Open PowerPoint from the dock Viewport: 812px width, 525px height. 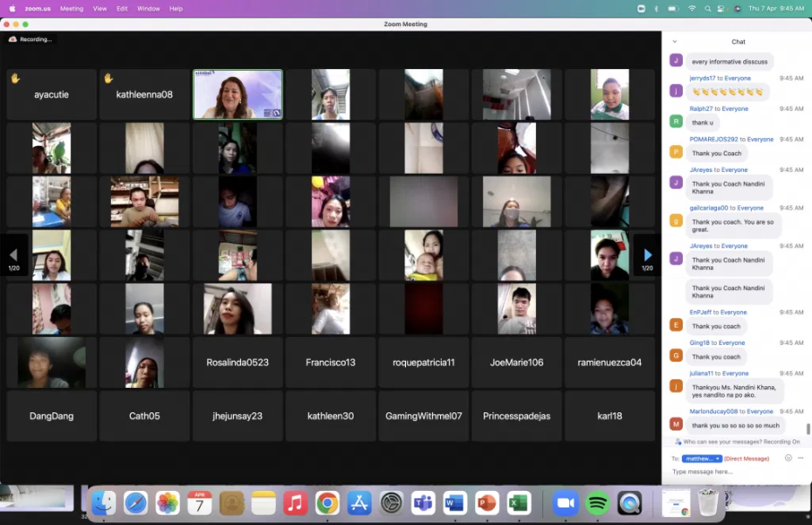[487, 502]
